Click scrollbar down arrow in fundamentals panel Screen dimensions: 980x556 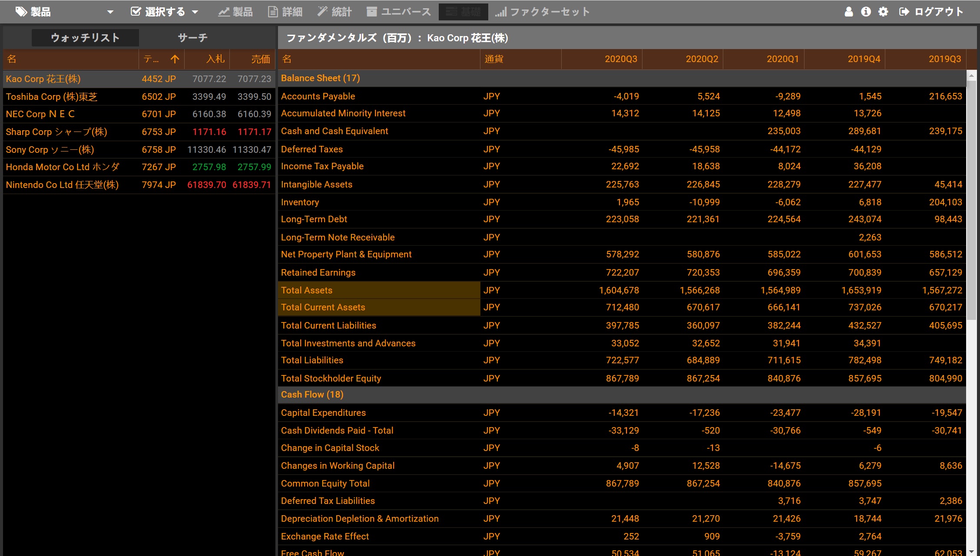pos(971,551)
